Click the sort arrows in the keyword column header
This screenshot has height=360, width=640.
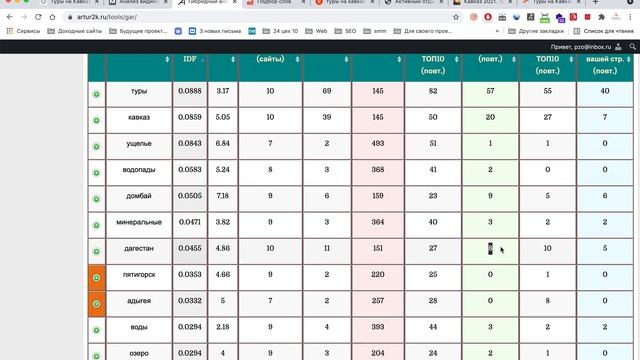[167, 60]
